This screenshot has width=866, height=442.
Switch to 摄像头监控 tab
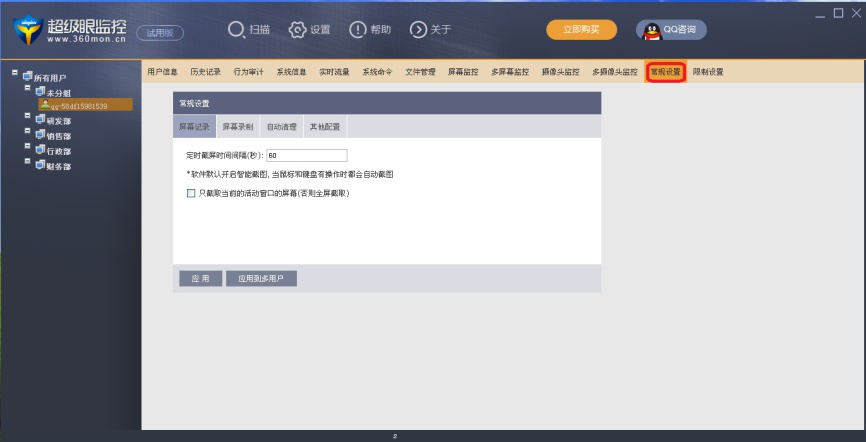561,72
